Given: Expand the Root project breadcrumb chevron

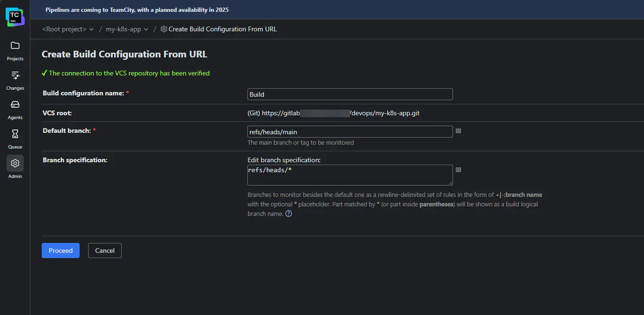Looking at the screenshot, I should (91, 29).
